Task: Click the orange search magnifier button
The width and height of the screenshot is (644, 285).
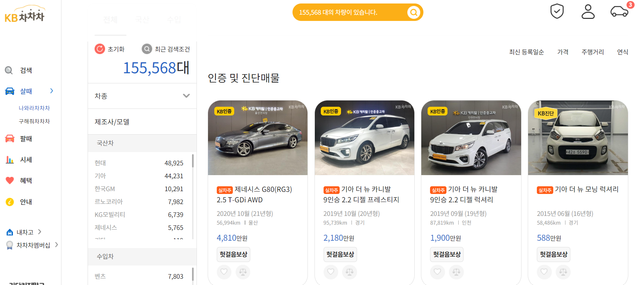Action: 414,13
